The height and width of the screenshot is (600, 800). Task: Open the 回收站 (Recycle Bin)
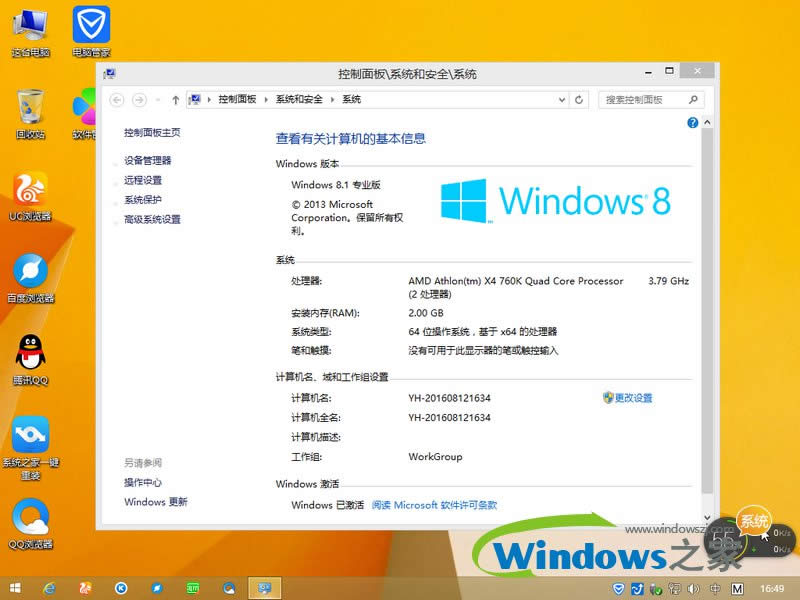[x=30, y=110]
